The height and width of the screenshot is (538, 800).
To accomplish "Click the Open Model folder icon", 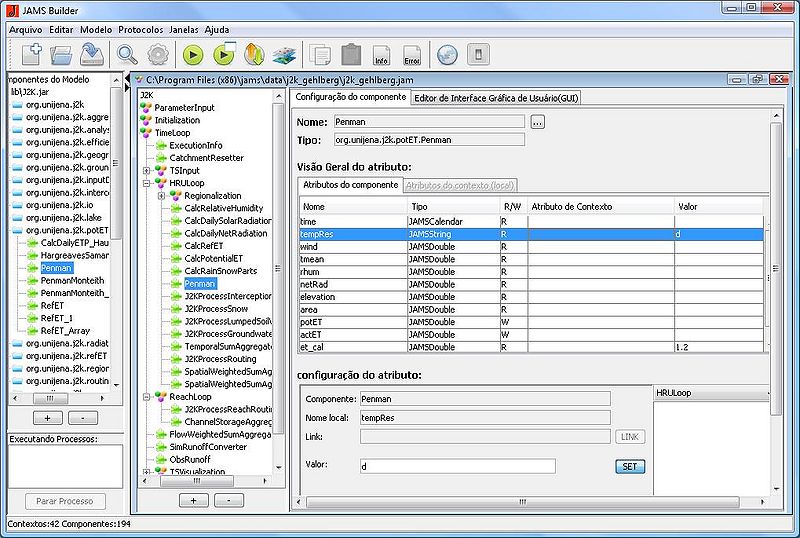I will pos(61,54).
